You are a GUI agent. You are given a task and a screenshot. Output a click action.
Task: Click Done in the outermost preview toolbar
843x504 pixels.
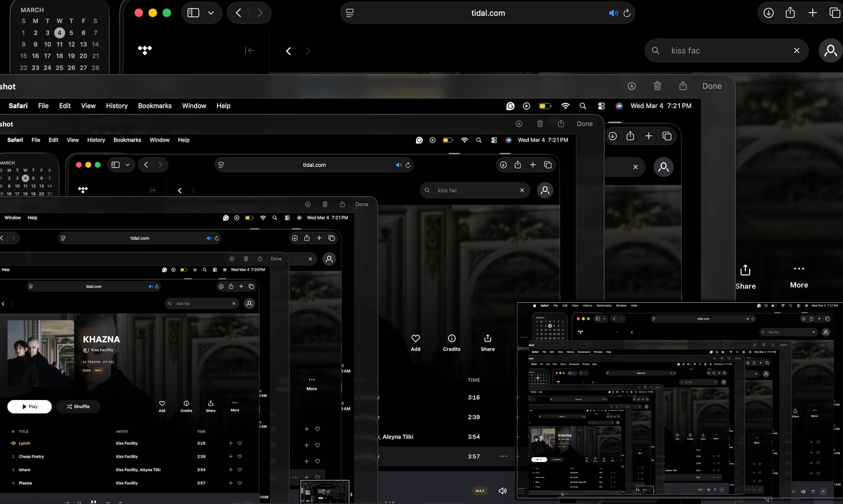(712, 86)
